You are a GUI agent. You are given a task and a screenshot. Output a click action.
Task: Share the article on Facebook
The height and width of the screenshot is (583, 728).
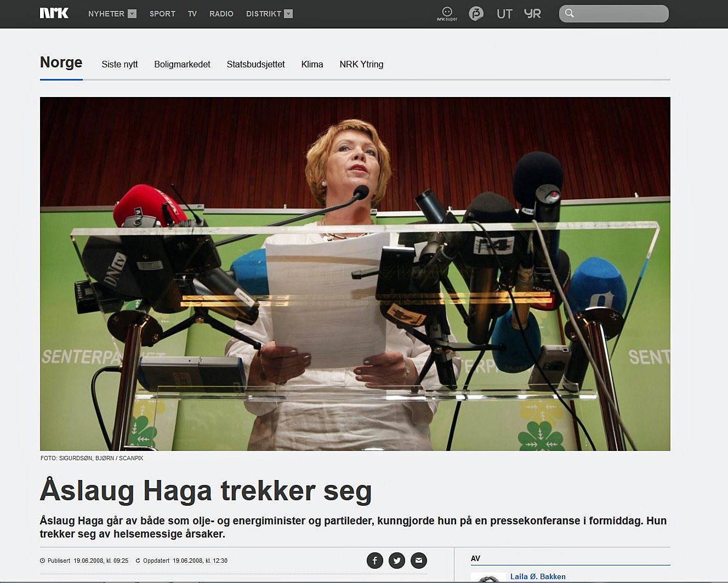click(x=375, y=561)
